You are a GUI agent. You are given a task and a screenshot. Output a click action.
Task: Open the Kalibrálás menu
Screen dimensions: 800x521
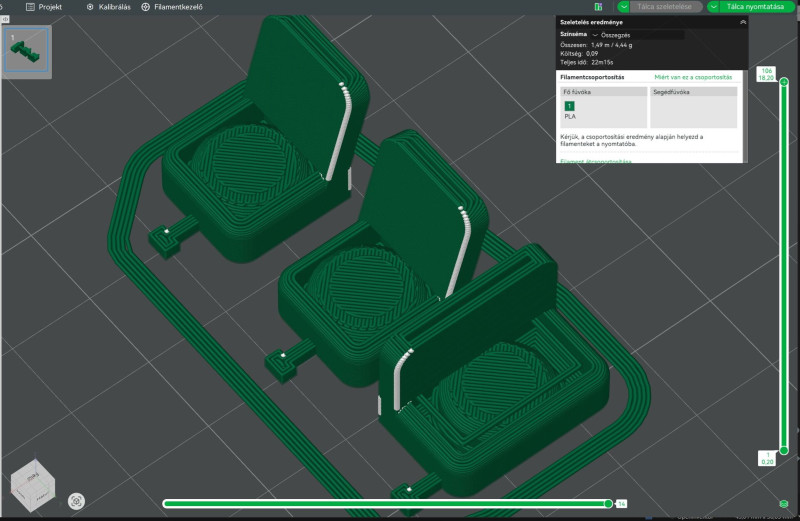pyautogui.click(x=108, y=7)
